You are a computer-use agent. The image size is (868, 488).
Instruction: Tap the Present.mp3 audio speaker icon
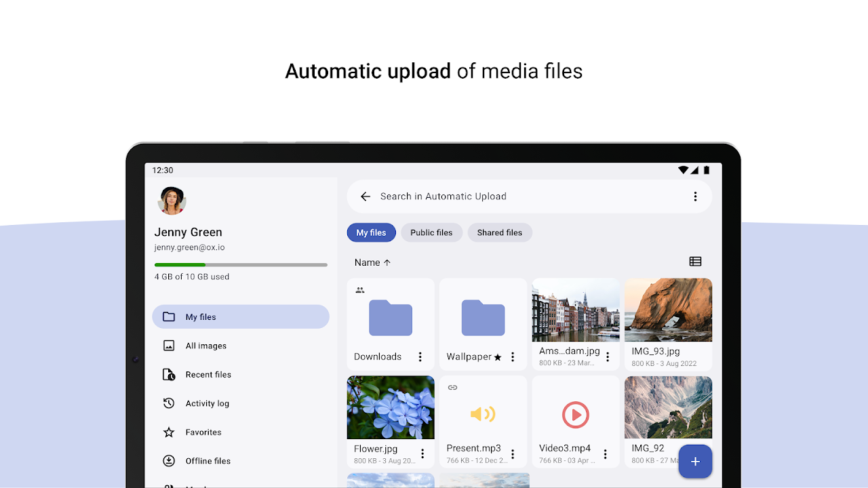coord(483,414)
